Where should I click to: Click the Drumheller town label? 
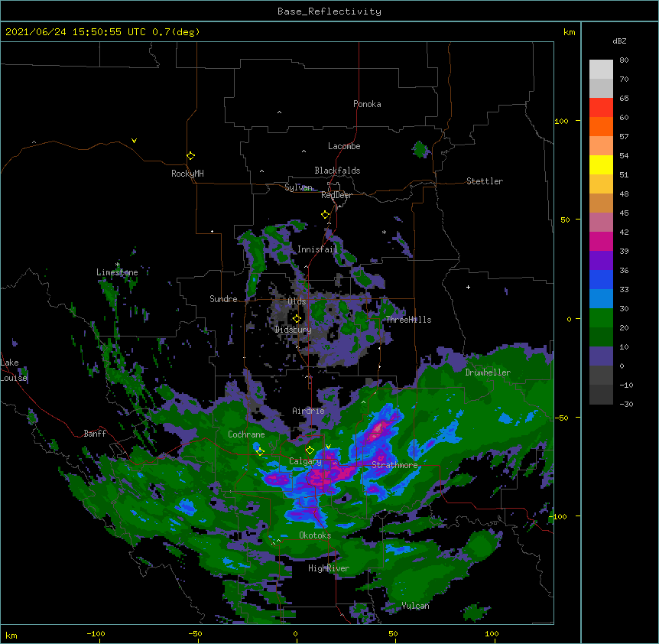tap(488, 372)
